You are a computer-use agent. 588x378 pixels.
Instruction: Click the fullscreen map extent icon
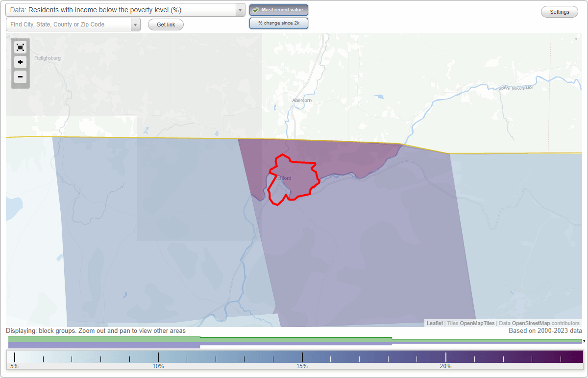click(x=20, y=47)
